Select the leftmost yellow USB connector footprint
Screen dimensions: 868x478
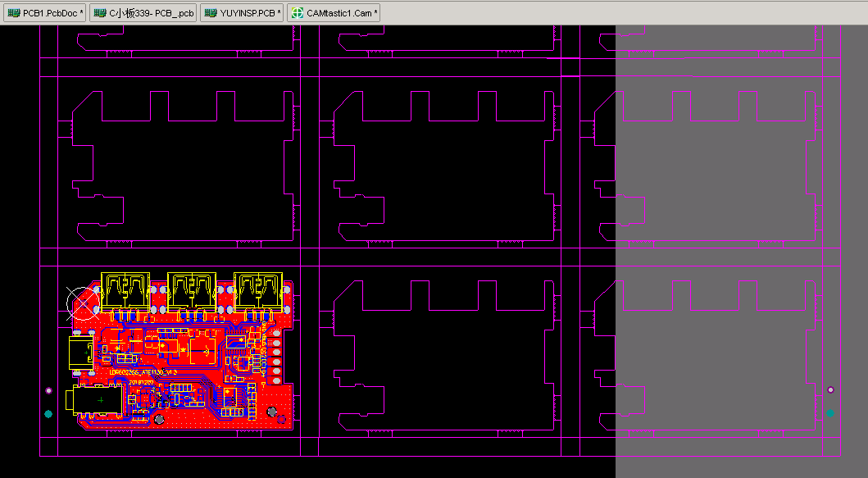(125, 290)
